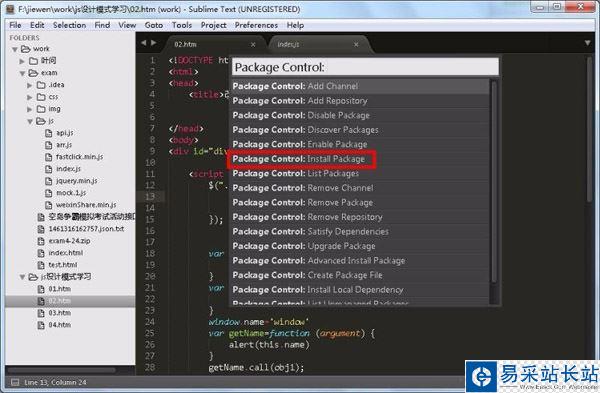This screenshot has height=393, width=600.
Task: Open 03.htm in sidebar
Action: coord(59,313)
